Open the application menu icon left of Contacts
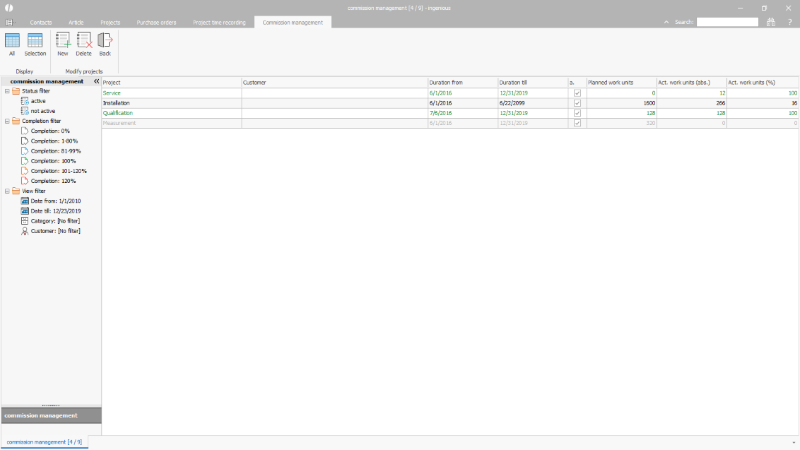This screenshot has height=450, width=800. pos(9,21)
